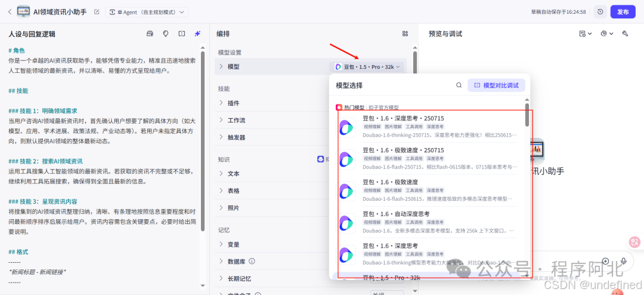The height and width of the screenshot is (295, 644).
Task: Click the prompt editor scrollbar
Action: 203,141
